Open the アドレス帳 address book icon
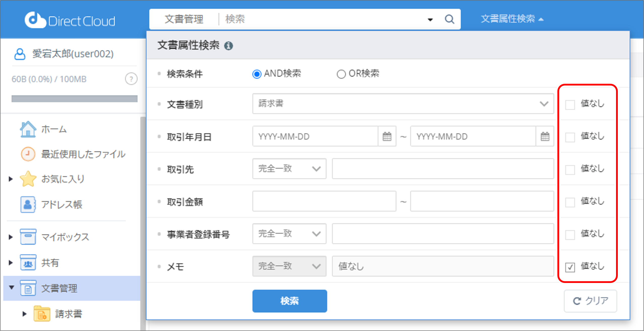 (28, 204)
